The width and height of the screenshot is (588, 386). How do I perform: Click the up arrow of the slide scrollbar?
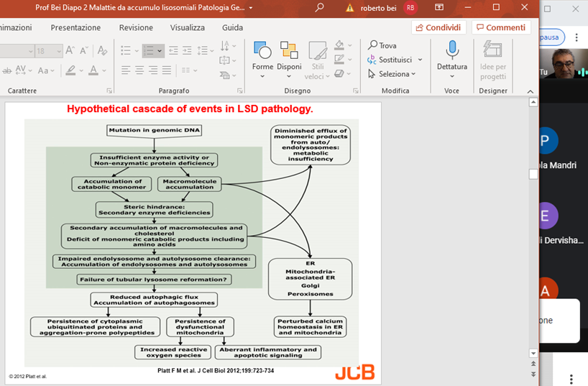(533, 102)
